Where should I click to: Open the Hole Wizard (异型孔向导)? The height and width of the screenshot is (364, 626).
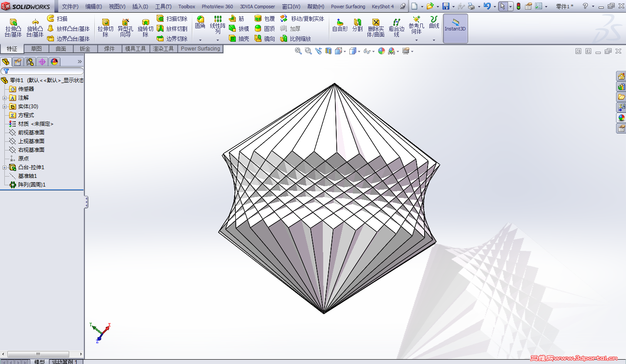coord(125,28)
